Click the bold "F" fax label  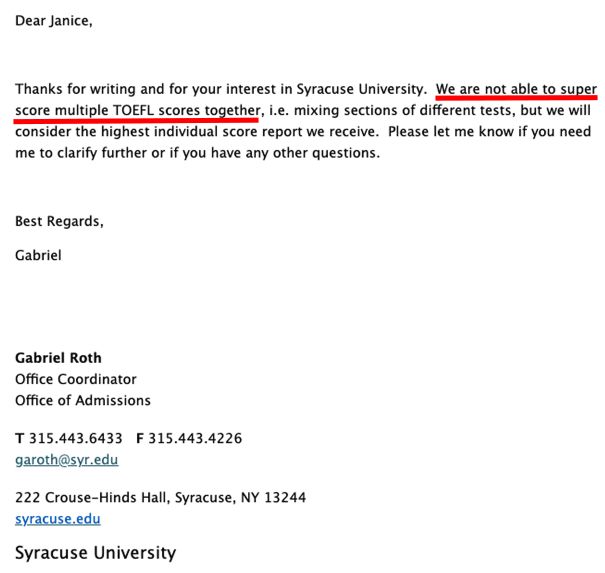click(x=139, y=438)
